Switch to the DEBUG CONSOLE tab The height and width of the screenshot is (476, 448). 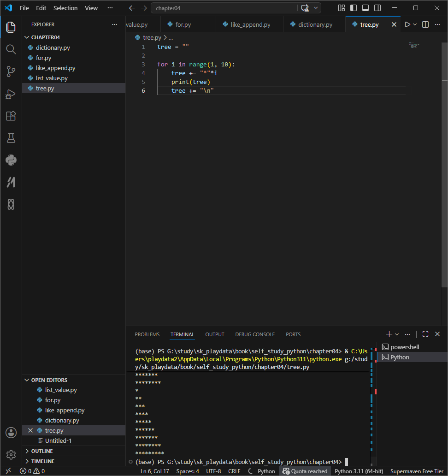(255, 334)
